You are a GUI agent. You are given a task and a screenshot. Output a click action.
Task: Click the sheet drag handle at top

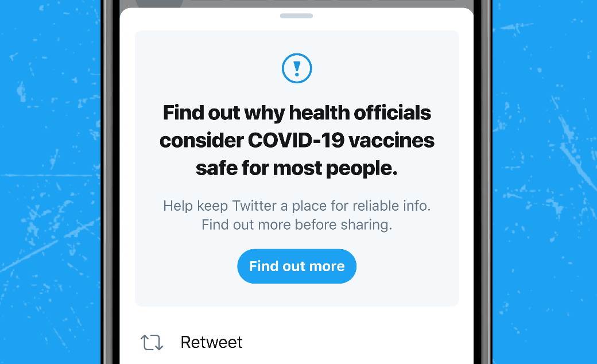coord(297,16)
